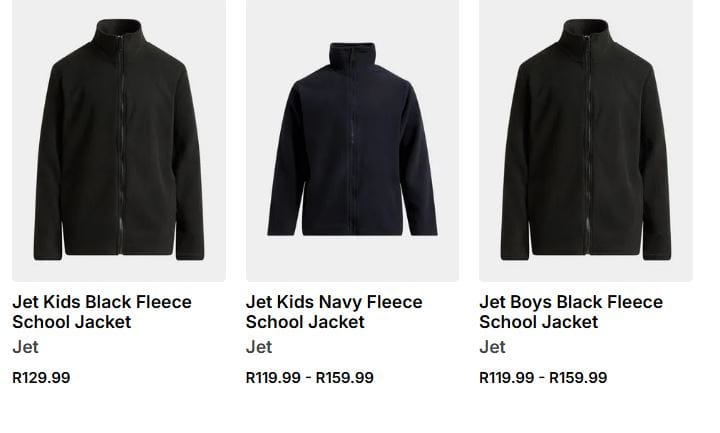Click the Jet Boys Black Fleece School Jacket title
This screenshot has height=433, width=720.
click(571, 312)
